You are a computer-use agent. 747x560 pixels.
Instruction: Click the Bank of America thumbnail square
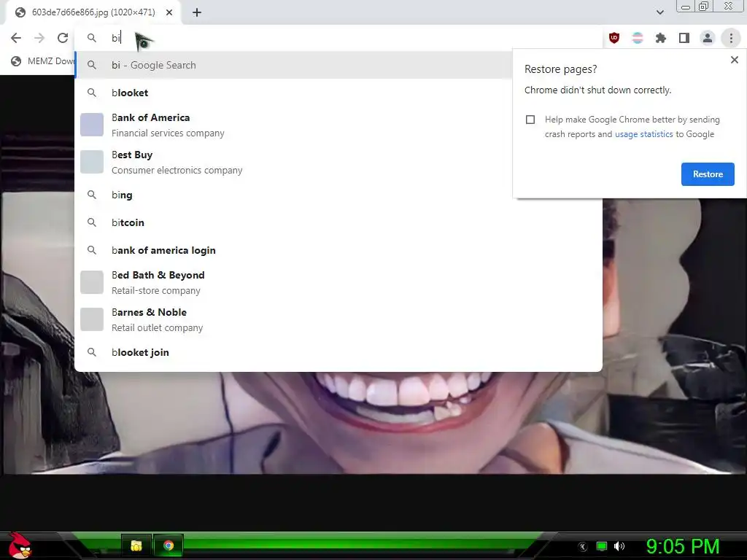click(92, 125)
